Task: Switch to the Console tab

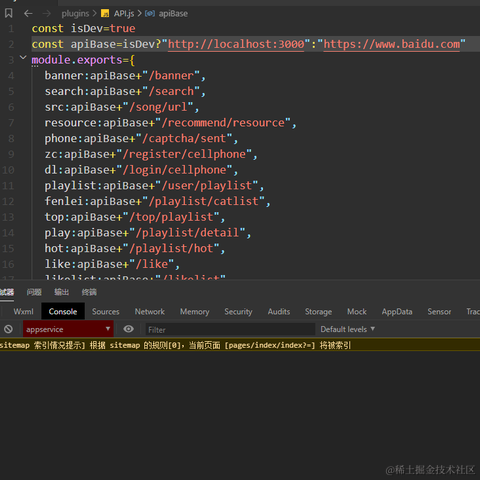Action: (x=63, y=311)
